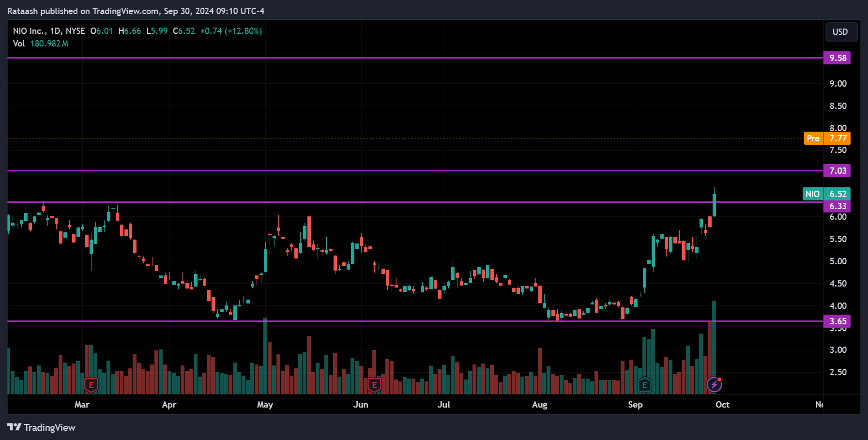Screen dimensions: 868x440
Task: Click the 2.50 price scale value
Action: (838, 372)
